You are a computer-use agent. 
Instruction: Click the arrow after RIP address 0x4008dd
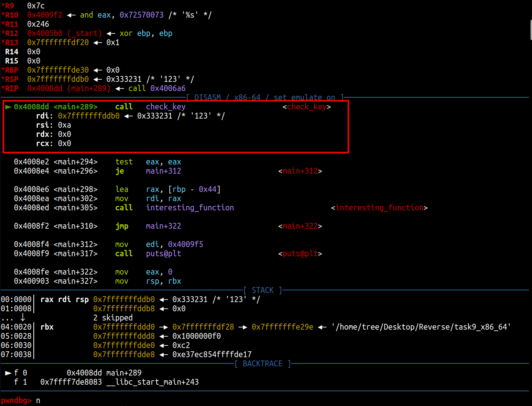click(120, 88)
